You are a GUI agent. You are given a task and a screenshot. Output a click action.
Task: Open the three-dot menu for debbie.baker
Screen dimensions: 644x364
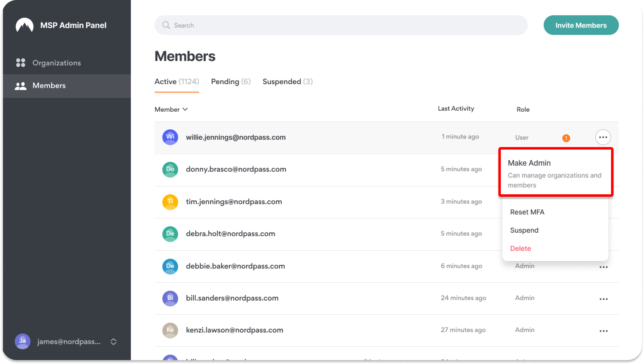coord(603,267)
